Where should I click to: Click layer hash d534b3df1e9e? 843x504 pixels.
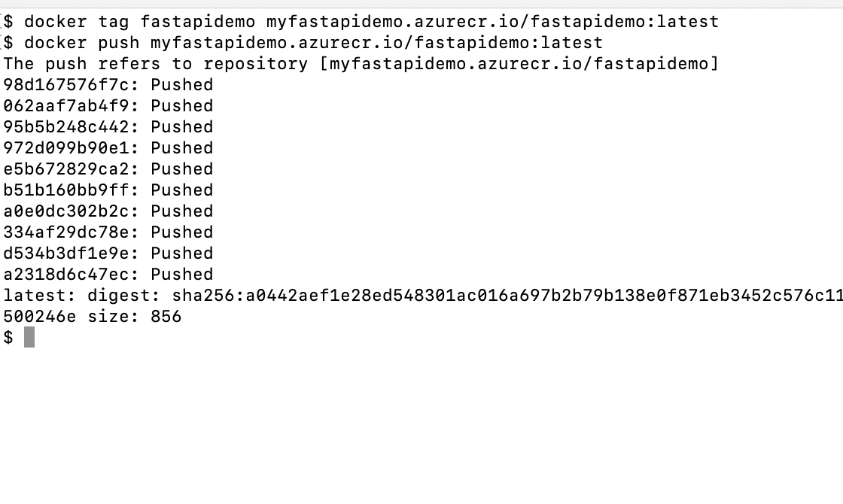(67, 253)
